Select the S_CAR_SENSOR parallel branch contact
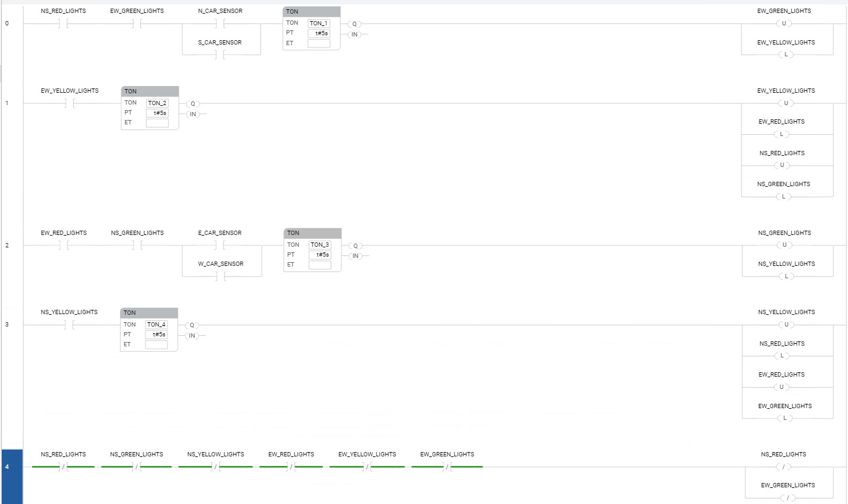The width and height of the screenshot is (848, 504). (221, 55)
